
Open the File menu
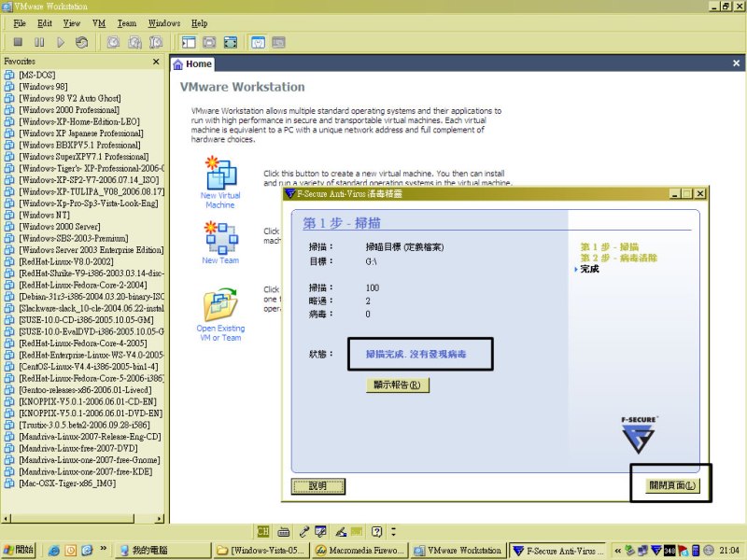click(20, 23)
